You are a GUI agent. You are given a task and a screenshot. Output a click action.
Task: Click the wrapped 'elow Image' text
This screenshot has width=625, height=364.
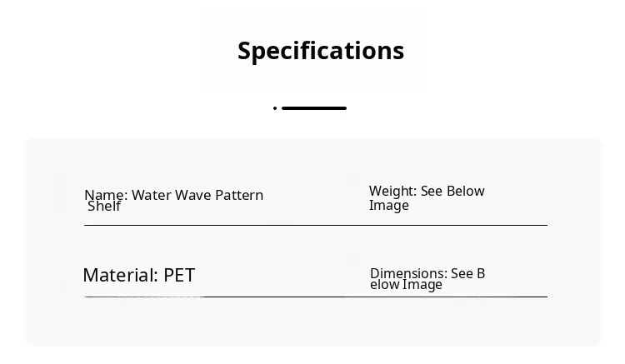(406, 285)
